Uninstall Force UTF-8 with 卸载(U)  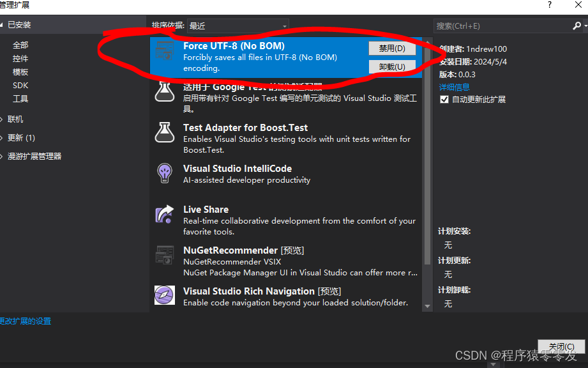click(392, 67)
